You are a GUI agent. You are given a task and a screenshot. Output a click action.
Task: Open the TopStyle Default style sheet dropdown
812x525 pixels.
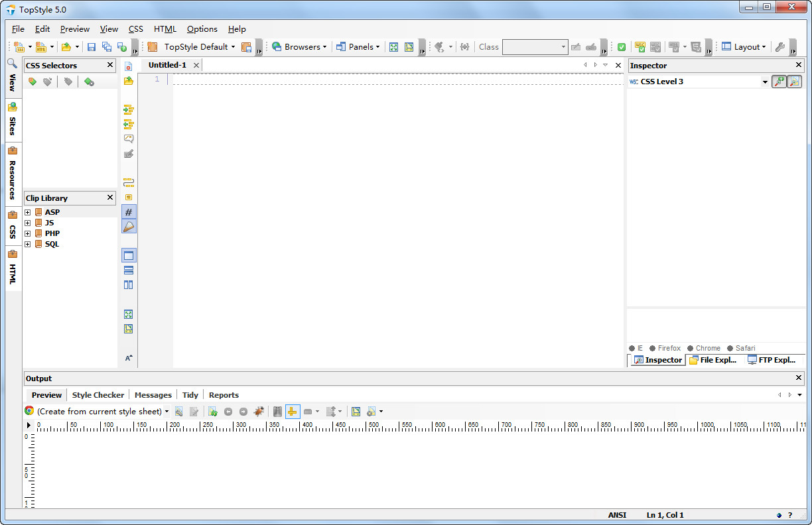[199, 47]
